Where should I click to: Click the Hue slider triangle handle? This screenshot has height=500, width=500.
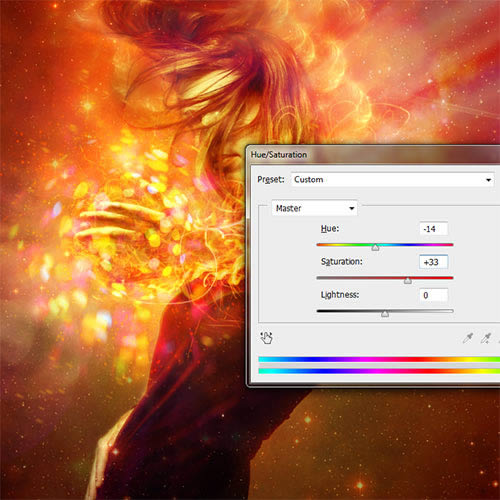pos(375,247)
